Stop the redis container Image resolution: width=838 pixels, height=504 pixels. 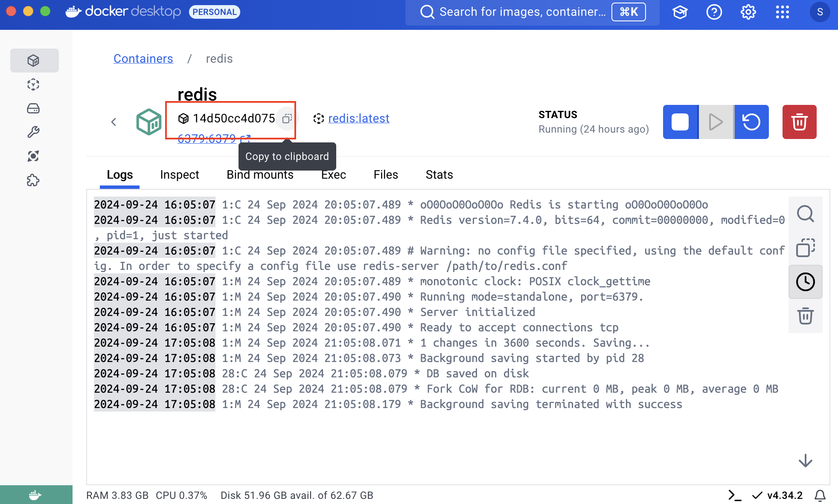(x=680, y=122)
